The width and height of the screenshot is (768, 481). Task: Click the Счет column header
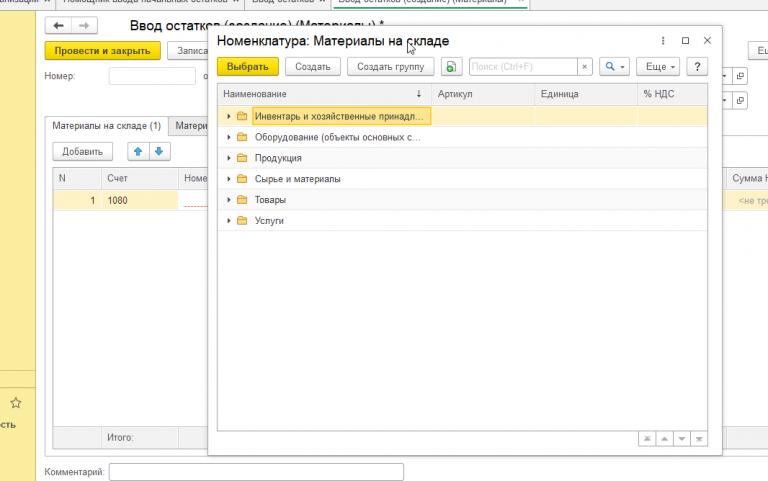point(140,178)
